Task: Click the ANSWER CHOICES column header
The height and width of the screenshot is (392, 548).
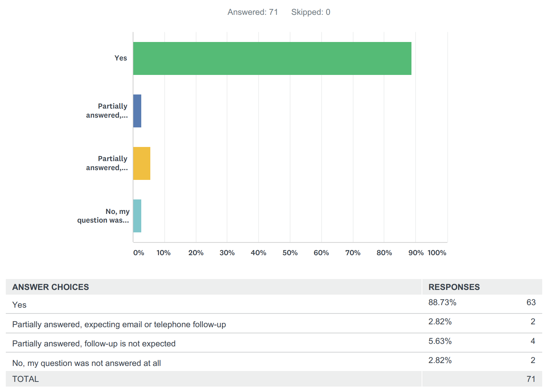Action: click(x=51, y=287)
